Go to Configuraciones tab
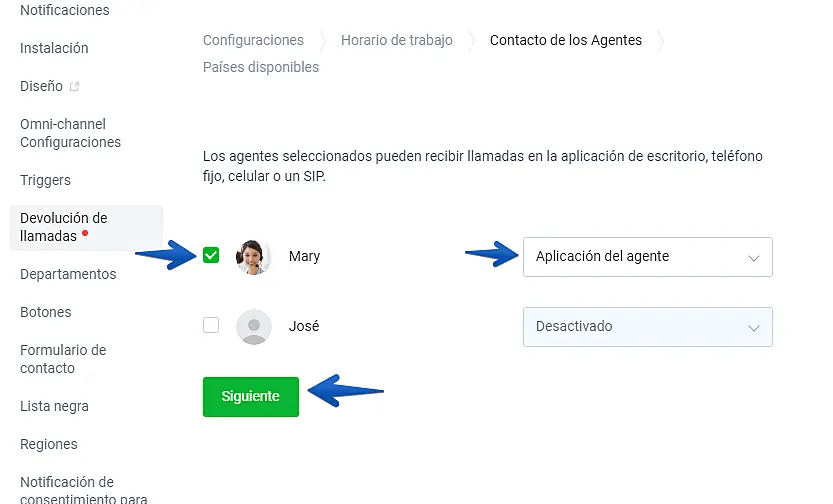This screenshot has width=833, height=504. (253, 40)
